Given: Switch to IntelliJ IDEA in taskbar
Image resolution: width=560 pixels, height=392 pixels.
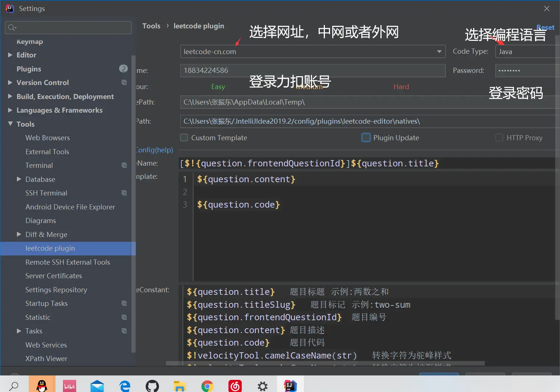Looking at the screenshot, I should tap(290, 385).
